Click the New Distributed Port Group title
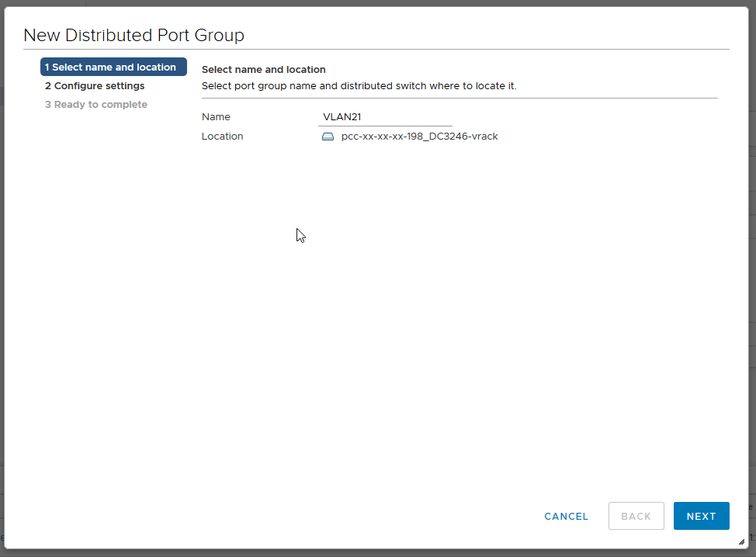The height and width of the screenshot is (557, 756). click(134, 35)
